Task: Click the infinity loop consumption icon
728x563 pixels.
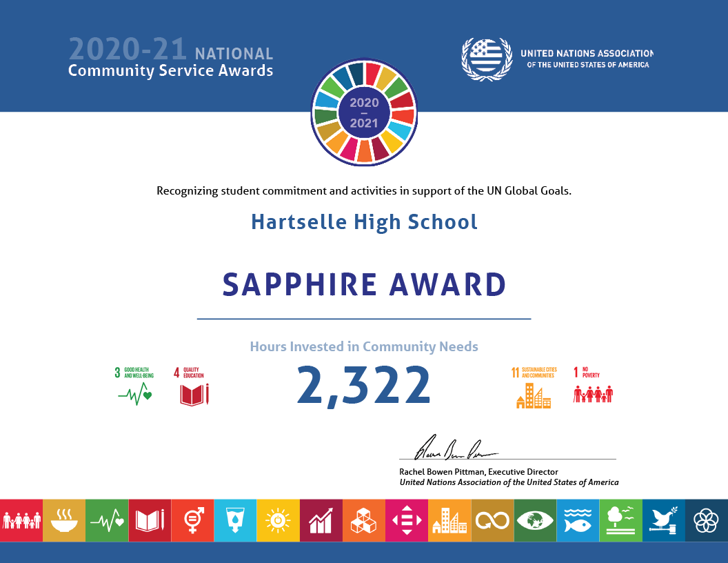Action: click(x=493, y=520)
